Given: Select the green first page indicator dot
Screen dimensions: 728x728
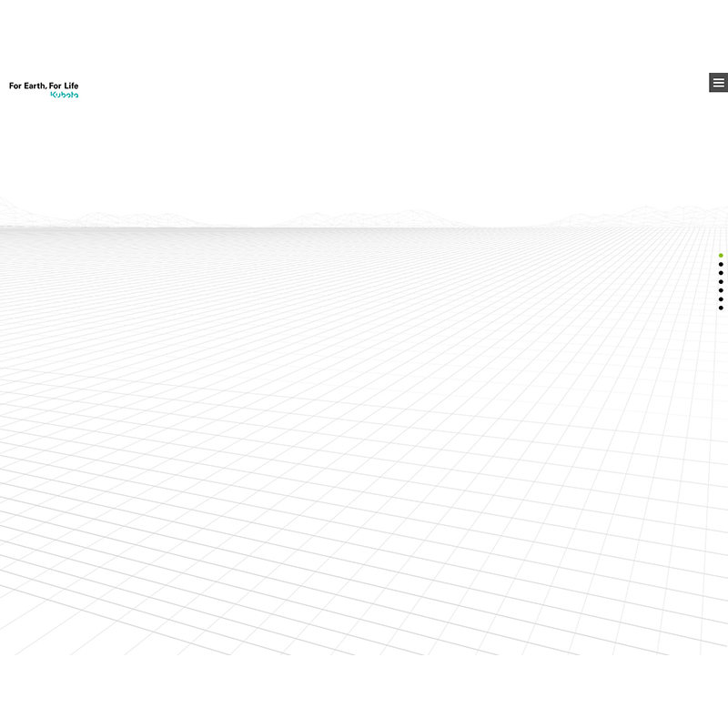Looking at the screenshot, I should pyautogui.click(x=721, y=256).
